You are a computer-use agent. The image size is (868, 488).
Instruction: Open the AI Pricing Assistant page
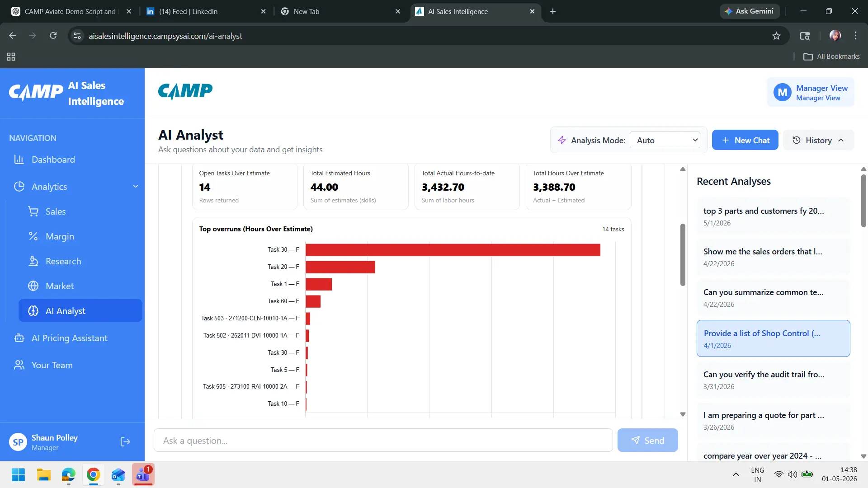coord(70,338)
